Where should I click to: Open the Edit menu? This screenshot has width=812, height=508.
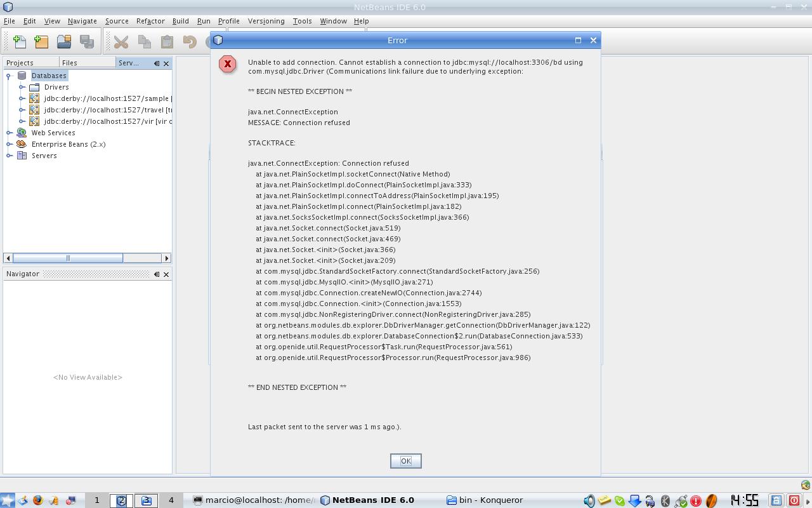click(30, 21)
